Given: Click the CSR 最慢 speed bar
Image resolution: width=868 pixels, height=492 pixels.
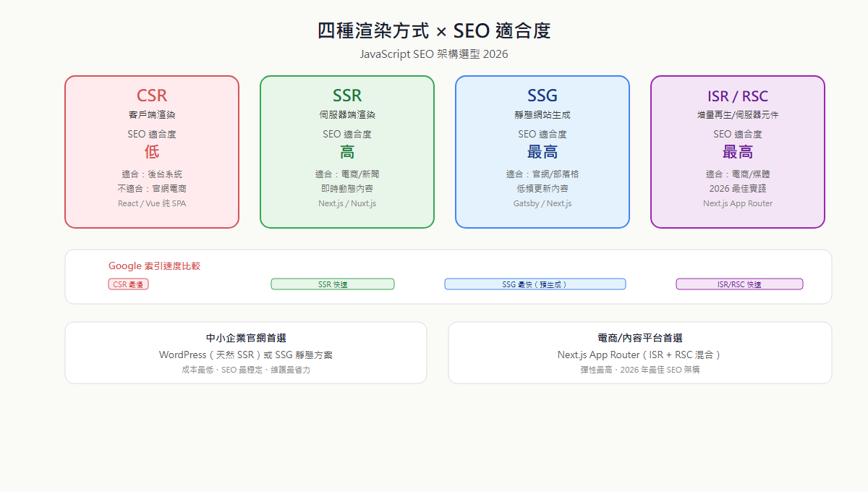Looking at the screenshot, I should [129, 284].
